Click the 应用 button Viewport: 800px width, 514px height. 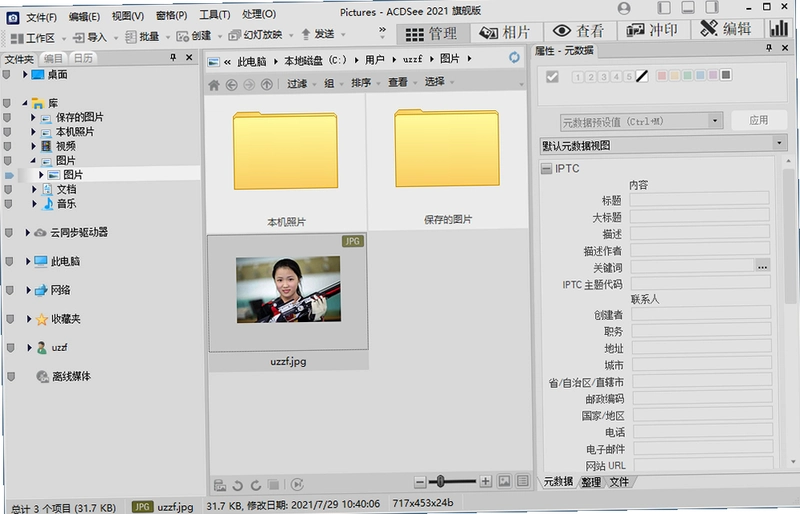758,120
